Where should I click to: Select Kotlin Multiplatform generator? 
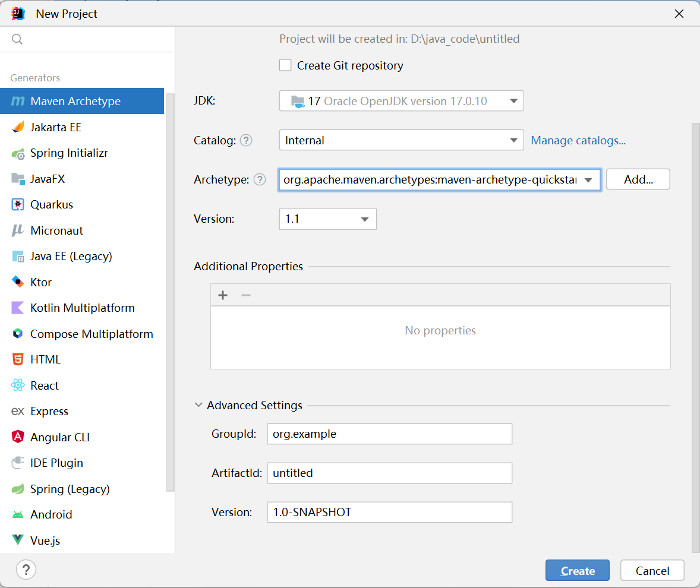pos(82,308)
